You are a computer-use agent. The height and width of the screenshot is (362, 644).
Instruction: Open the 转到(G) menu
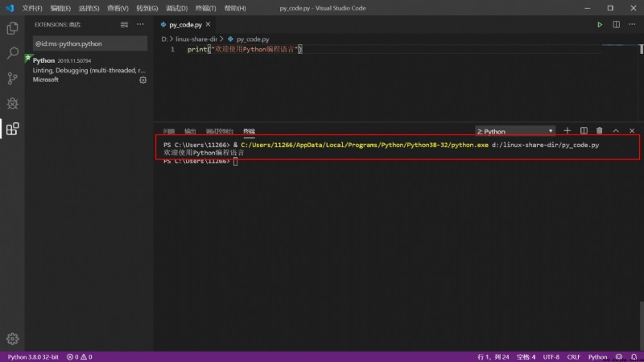tap(147, 8)
